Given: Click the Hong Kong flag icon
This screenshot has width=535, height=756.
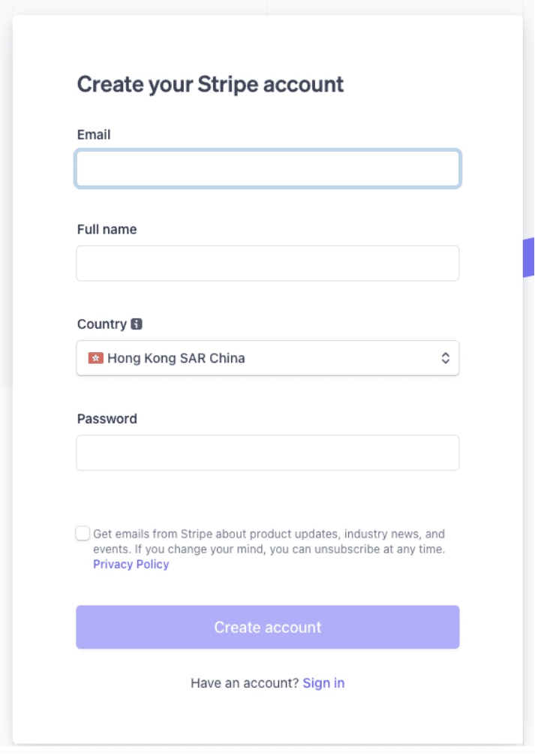Looking at the screenshot, I should click(95, 358).
